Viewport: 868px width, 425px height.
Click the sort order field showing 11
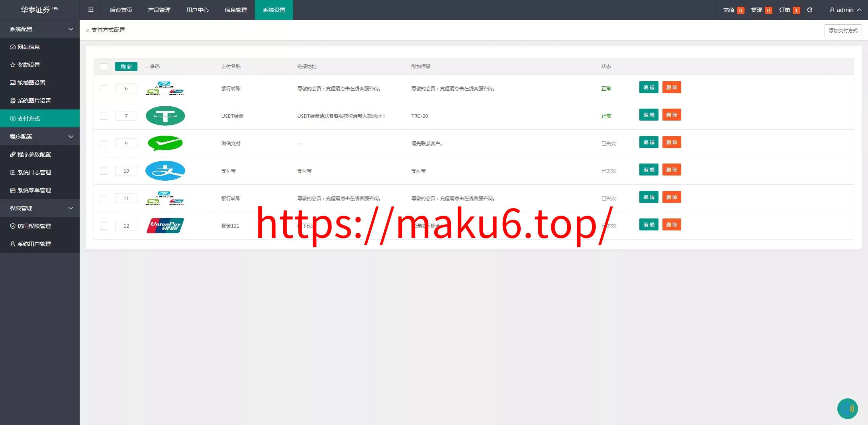pyautogui.click(x=126, y=198)
